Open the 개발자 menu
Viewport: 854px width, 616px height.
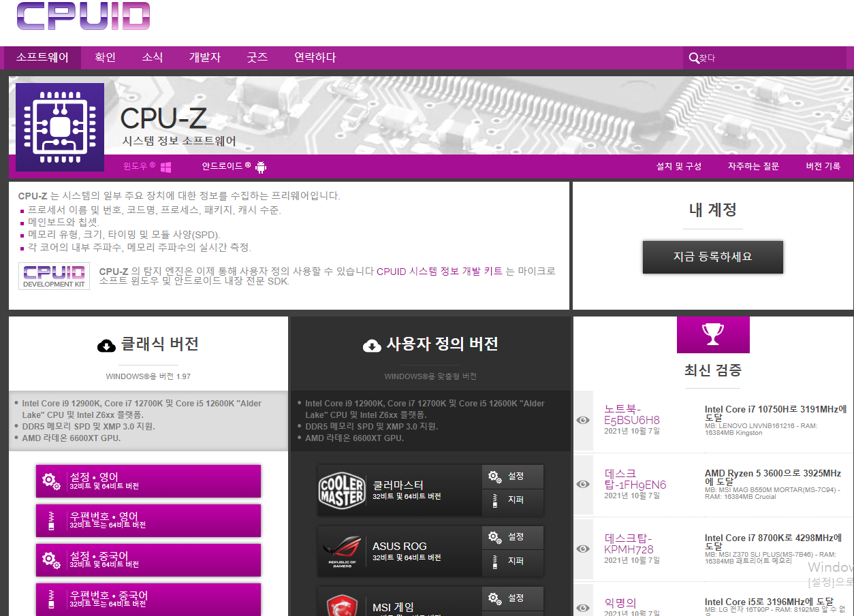(x=205, y=58)
